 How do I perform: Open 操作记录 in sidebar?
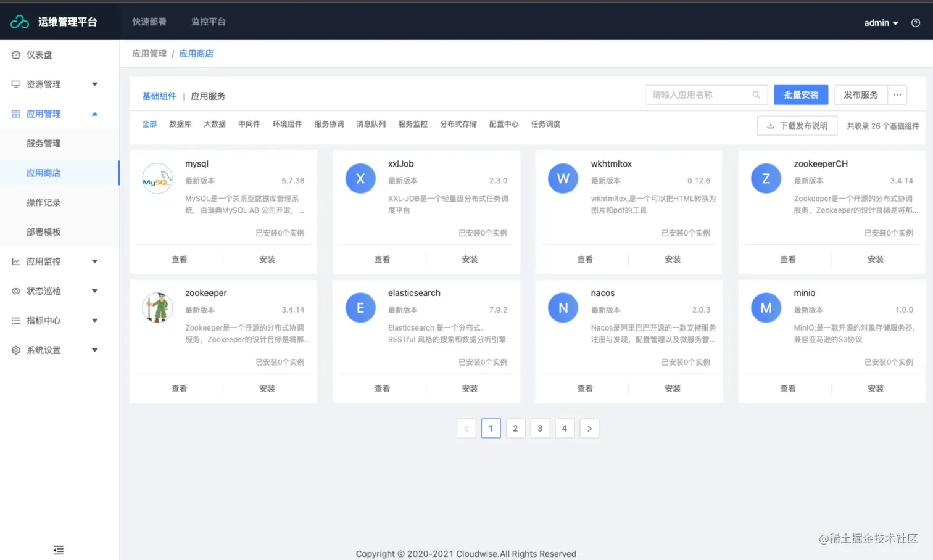tap(44, 203)
